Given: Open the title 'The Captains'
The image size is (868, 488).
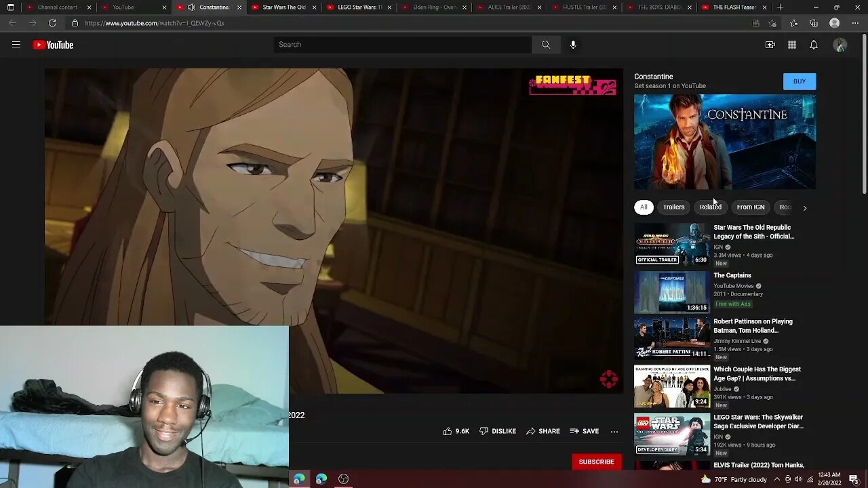Looking at the screenshot, I should pyautogui.click(x=732, y=275).
